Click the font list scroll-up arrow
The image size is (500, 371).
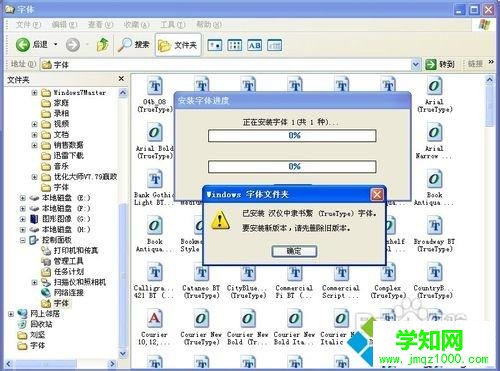pyautogui.click(x=489, y=80)
